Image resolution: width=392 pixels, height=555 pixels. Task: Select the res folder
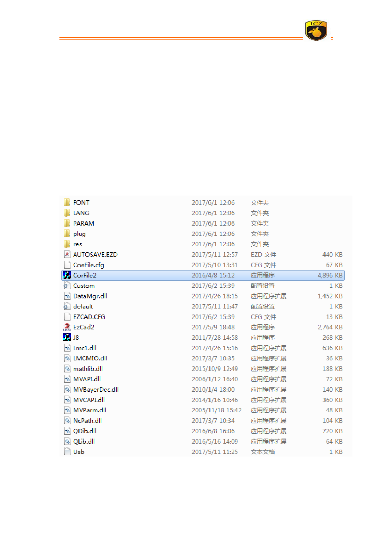77,244
